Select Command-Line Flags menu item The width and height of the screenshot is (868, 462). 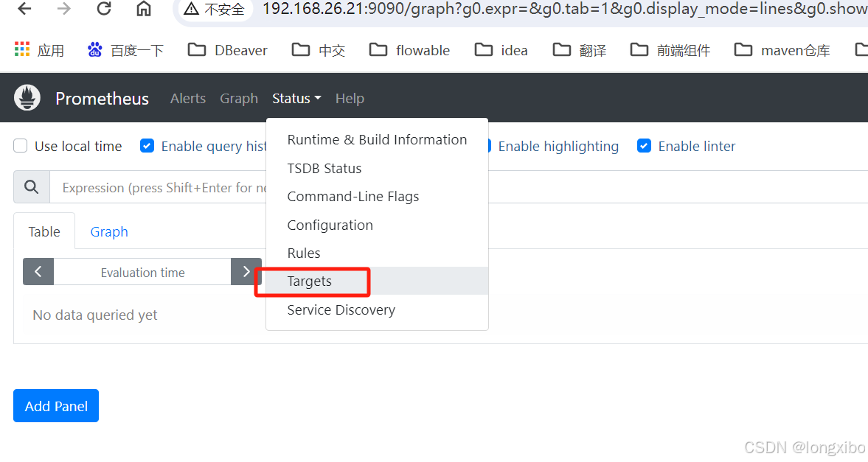(377, 197)
